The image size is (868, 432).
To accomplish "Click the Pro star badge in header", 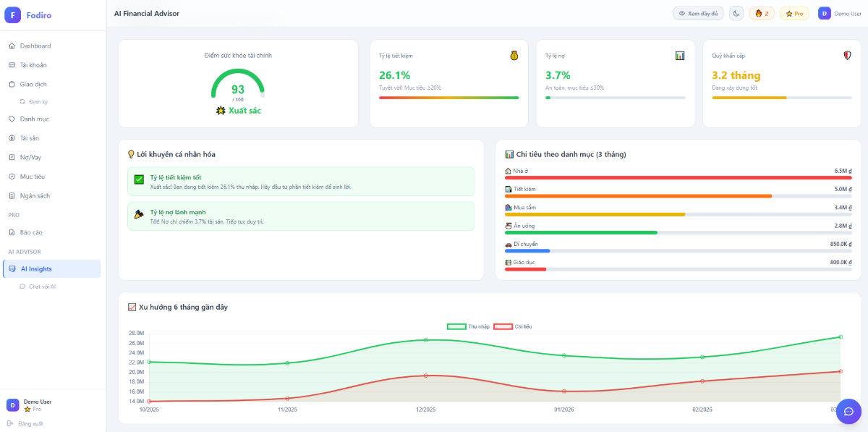I will pos(794,13).
